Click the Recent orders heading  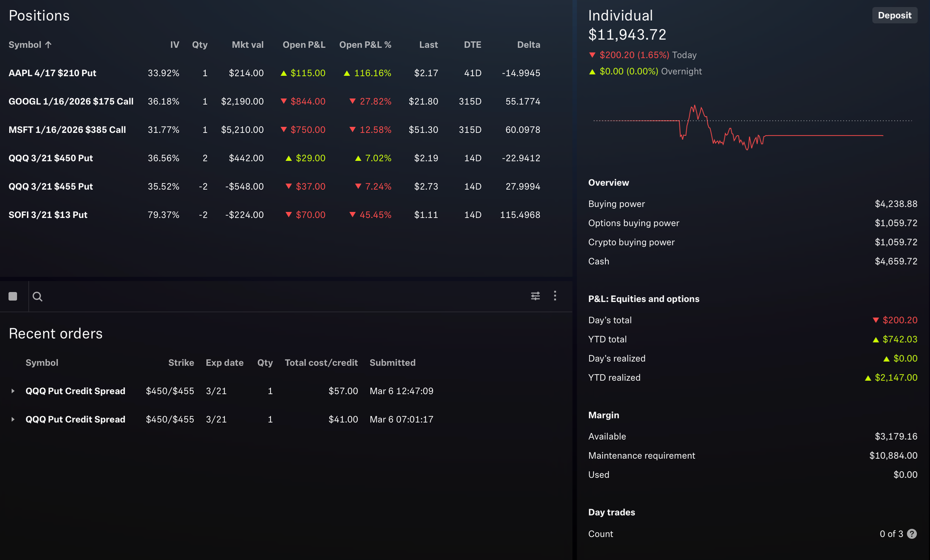(56, 333)
